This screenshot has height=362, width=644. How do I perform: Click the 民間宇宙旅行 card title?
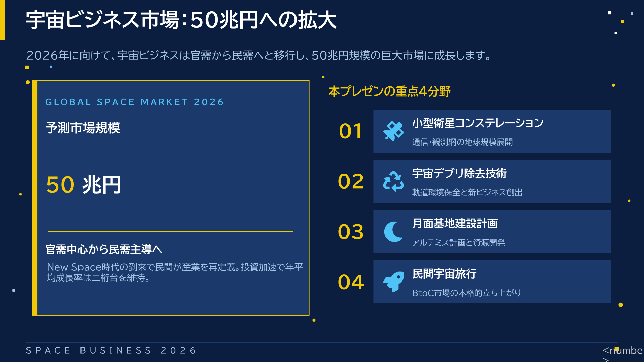click(444, 274)
